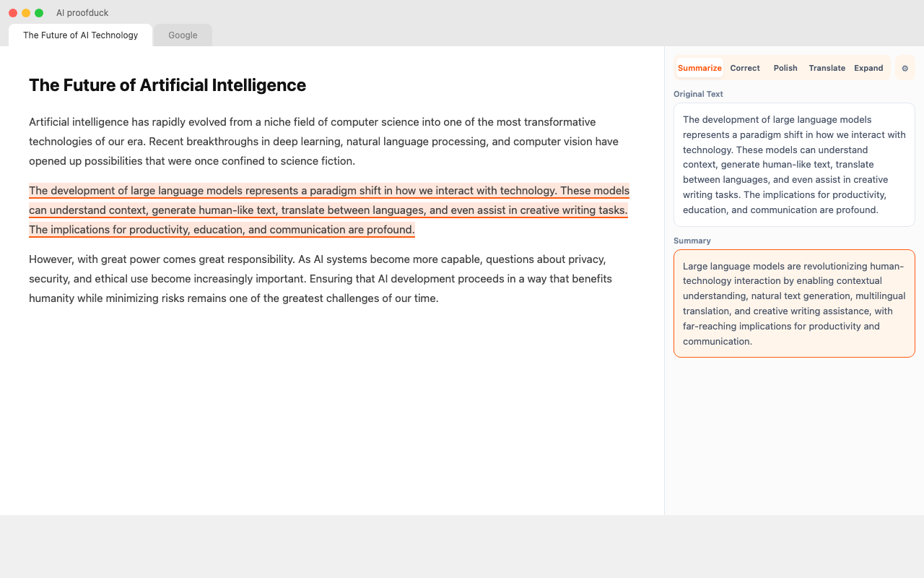924x578 pixels.
Task: Select the Expand mode
Action: tap(868, 68)
